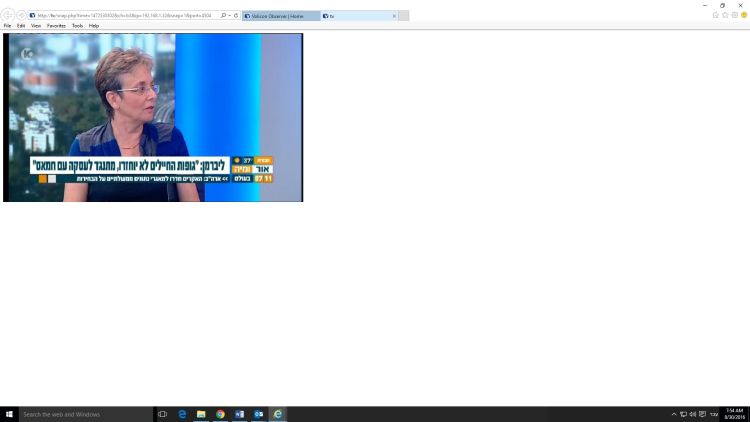Open Task View on the taskbar

point(163,414)
